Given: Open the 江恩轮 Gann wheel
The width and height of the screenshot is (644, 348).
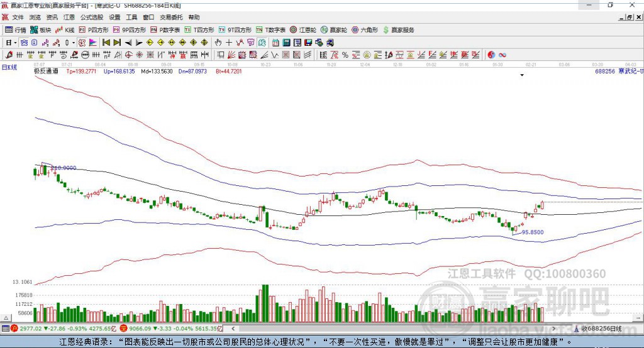Looking at the screenshot, I should point(303,30).
